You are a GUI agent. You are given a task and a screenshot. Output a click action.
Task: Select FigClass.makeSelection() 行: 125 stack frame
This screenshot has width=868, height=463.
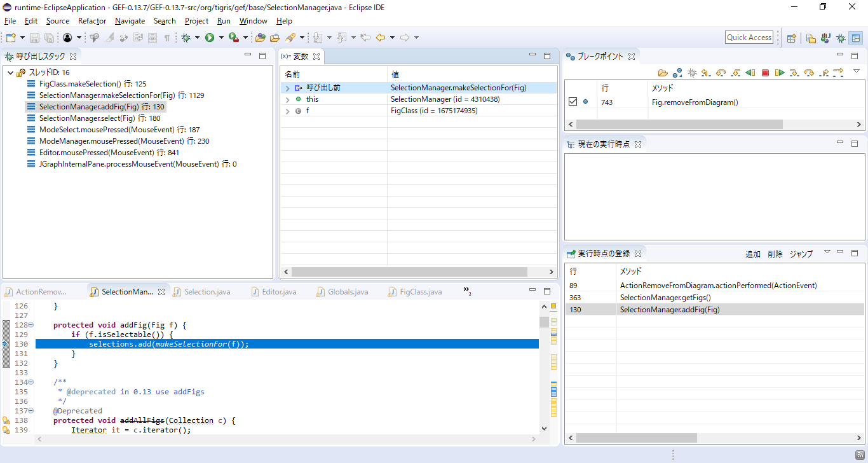click(x=93, y=84)
